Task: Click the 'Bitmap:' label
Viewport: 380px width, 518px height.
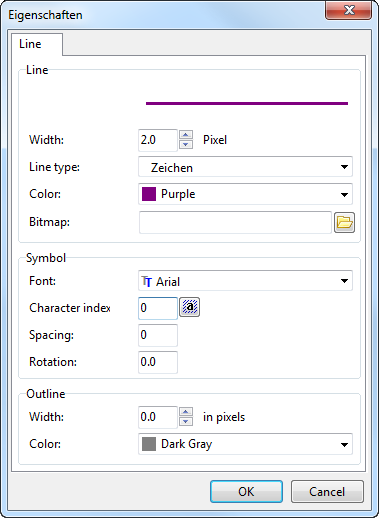Action: [x=50, y=222]
